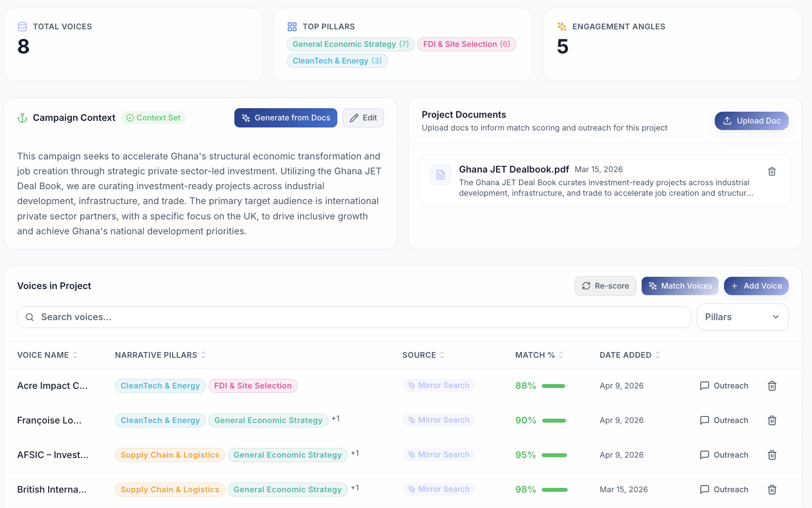Viewport: 812px width, 508px height.
Task: Sort by Narrative Pillars column
Action: click(160, 355)
